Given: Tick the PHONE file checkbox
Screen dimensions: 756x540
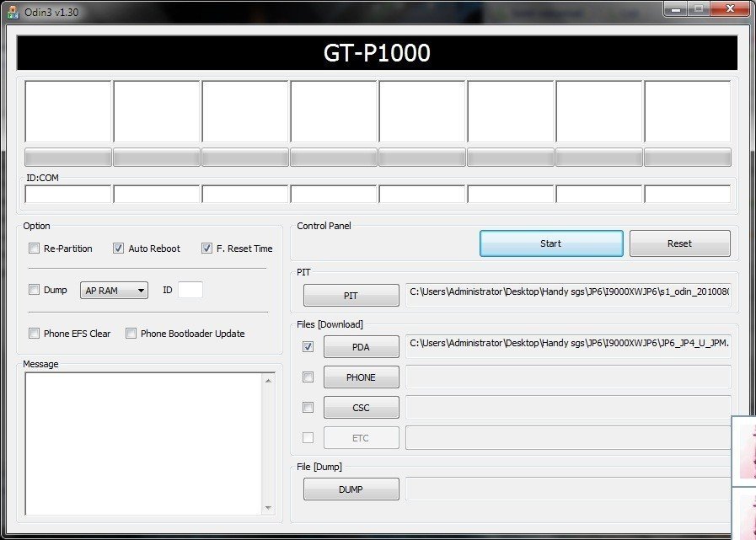Looking at the screenshot, I should pyautogui.click(x=308, y=377).
